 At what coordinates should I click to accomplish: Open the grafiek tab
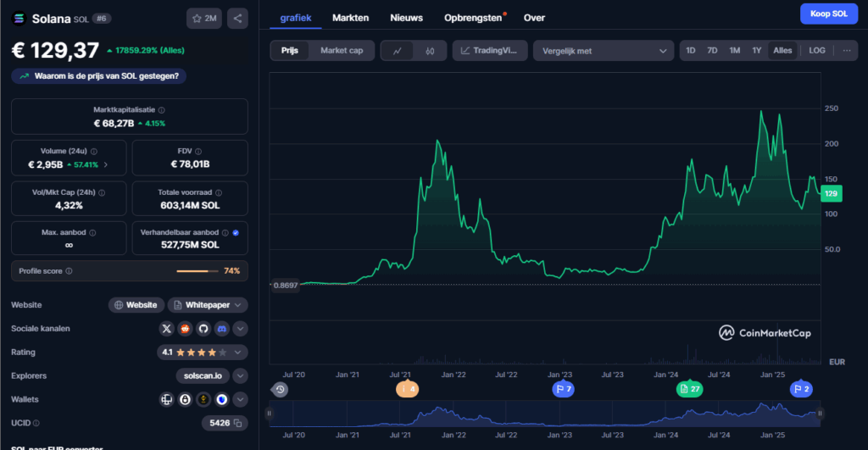click(x=296, y=18)
